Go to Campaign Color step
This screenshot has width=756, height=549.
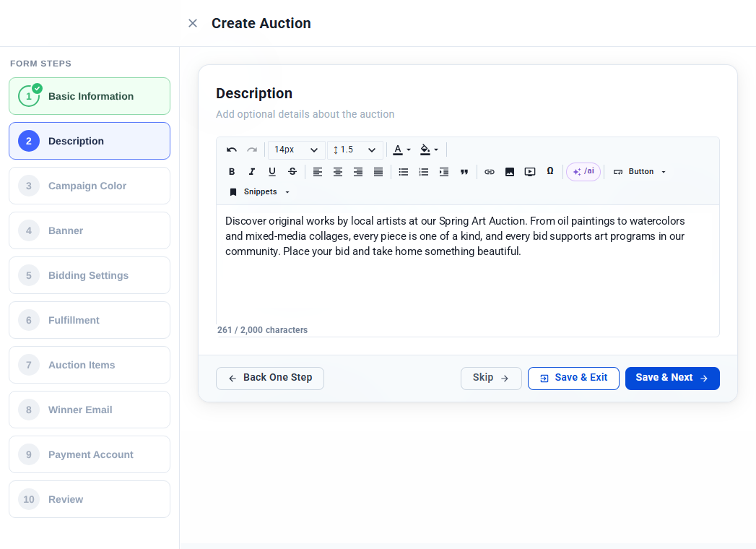tap(90, 186)
